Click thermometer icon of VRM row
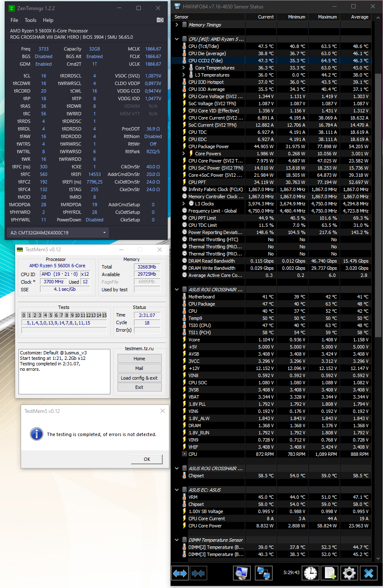Screen dimensions: 383x588 coord(184,497)
